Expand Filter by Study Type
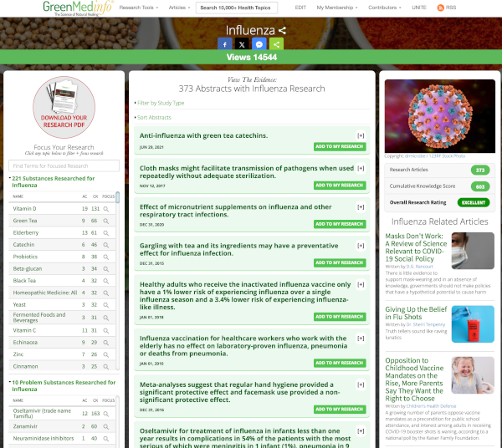The width and height of the screenshot is (502, 448). (x=161, y=103)
